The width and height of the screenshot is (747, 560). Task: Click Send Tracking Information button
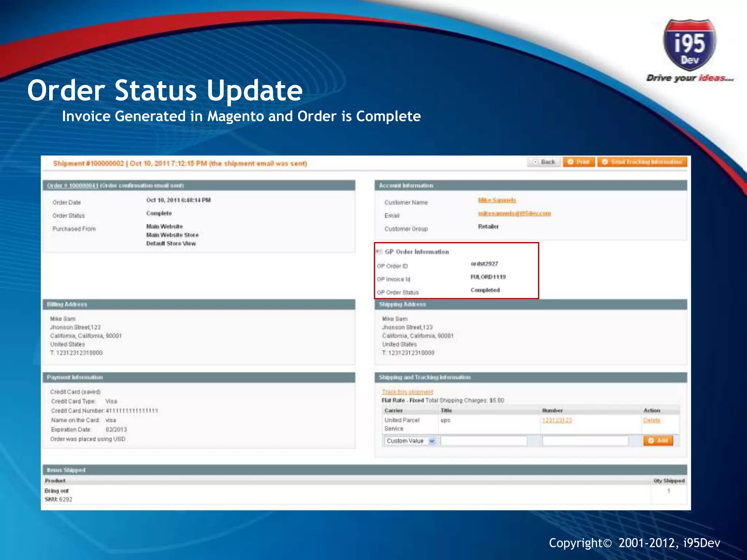point(642,162)
